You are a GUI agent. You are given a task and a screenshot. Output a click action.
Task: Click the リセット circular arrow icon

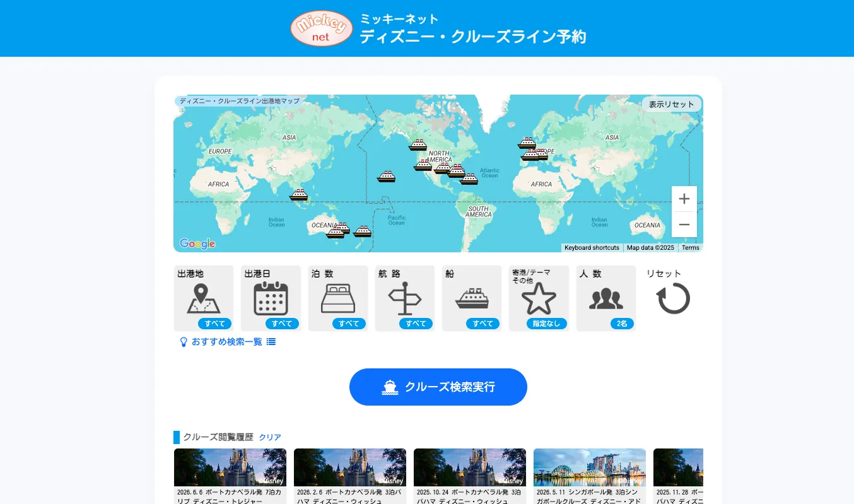click(673, 298)
